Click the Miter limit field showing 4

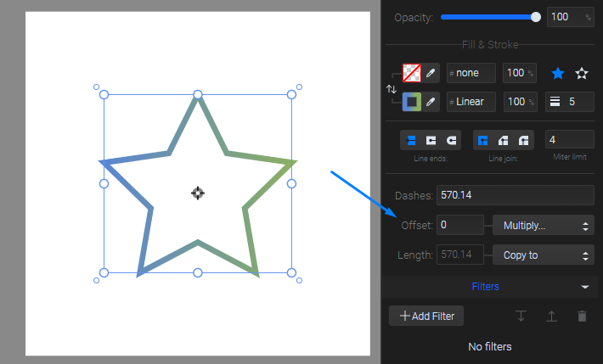[570, 139]
